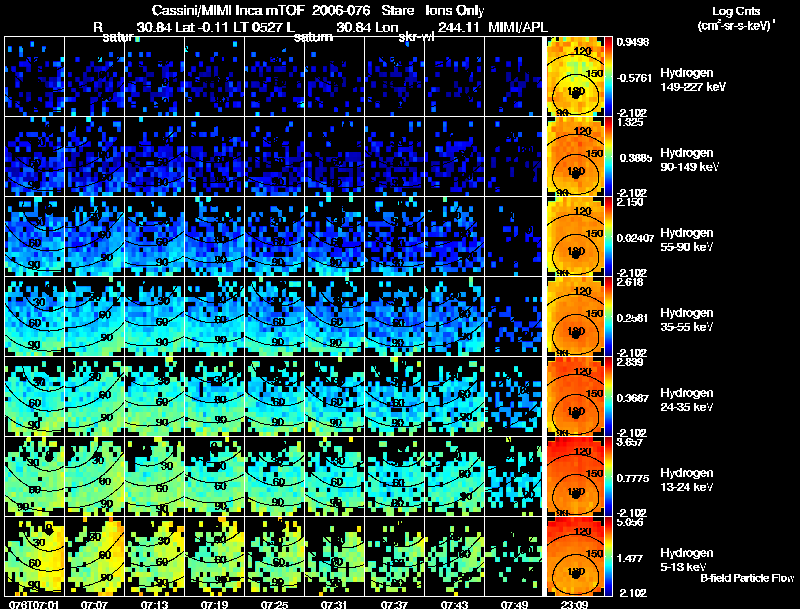Select the 07:19 time label
The width and height of the screenshot is (800, 609).
click(214, 604)
